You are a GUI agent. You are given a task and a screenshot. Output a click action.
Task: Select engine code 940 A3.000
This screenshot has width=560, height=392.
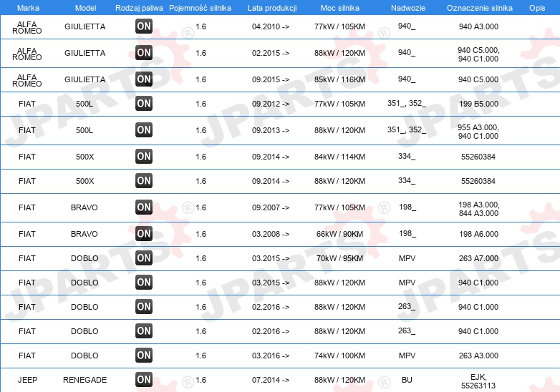click(x=478, y=26)
